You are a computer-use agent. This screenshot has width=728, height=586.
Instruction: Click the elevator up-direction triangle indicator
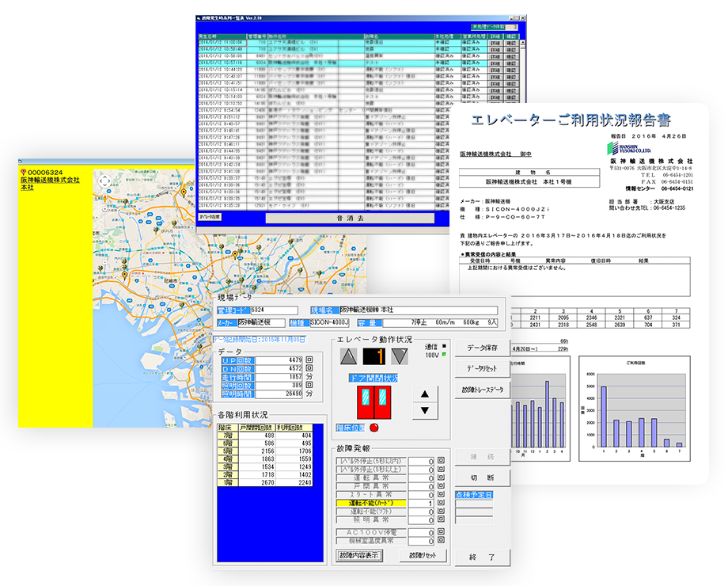click(x=349, y=356)
